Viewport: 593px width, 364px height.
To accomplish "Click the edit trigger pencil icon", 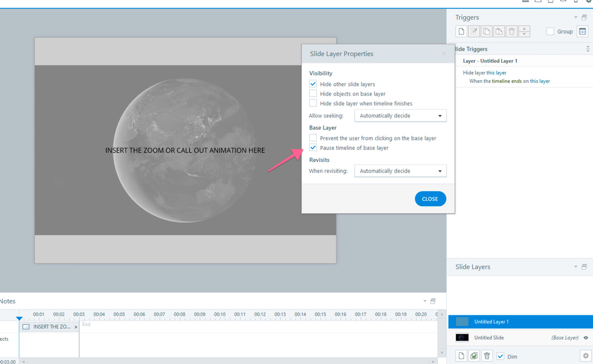I will coord(474,31).
